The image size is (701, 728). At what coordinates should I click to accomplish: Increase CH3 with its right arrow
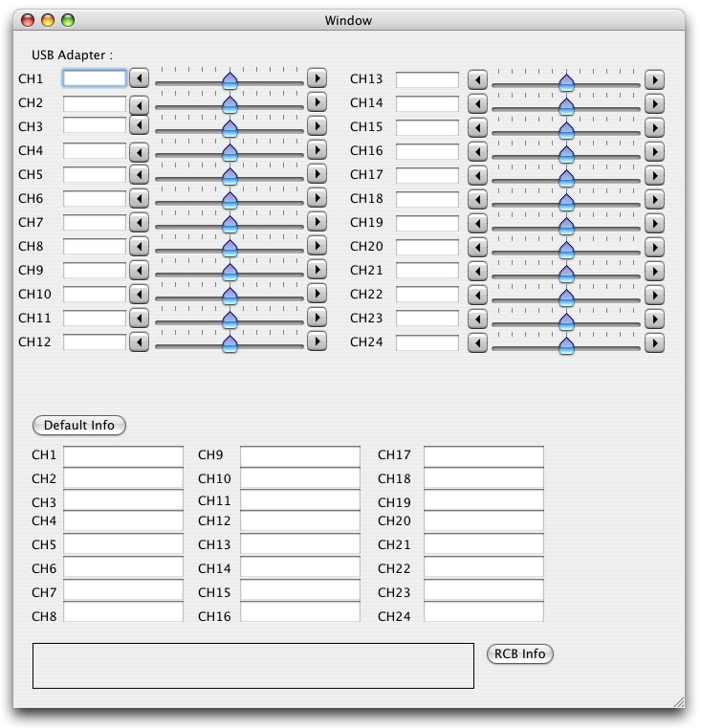click(x=318, y=126)
